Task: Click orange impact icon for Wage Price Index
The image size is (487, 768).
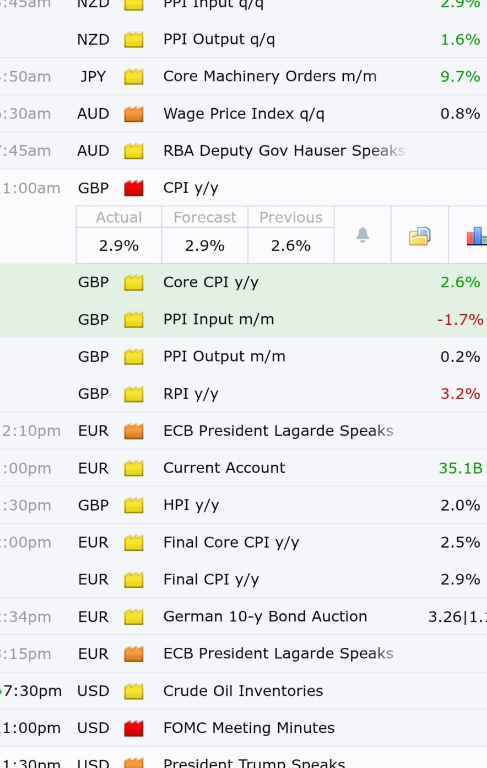Action: [134, 114]
